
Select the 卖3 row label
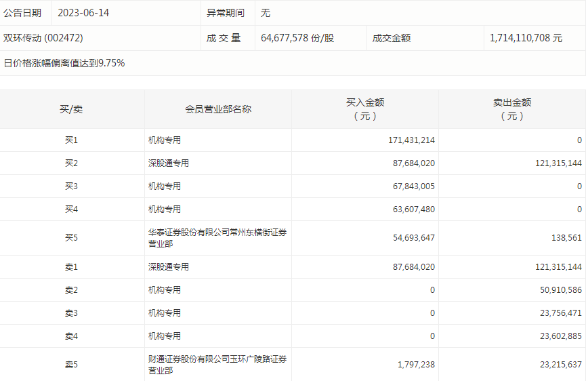click(x=71, y=313)
